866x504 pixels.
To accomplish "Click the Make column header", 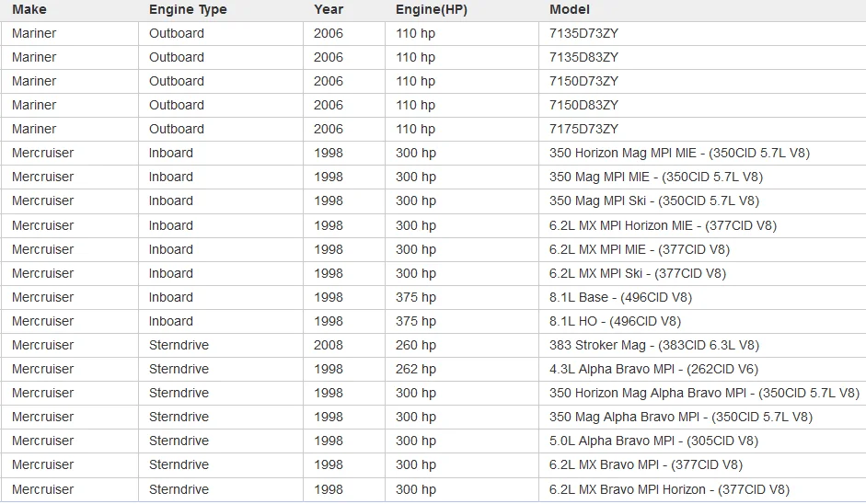I will (x=29, y=9).
